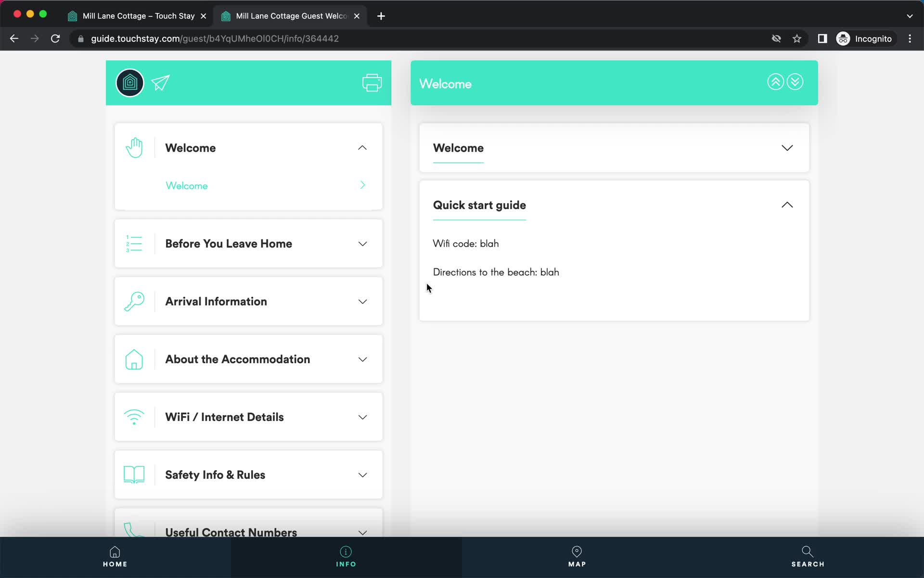924x578 pixels.
Task: Click the Wifi code blah text
Action: pos(466,242)
